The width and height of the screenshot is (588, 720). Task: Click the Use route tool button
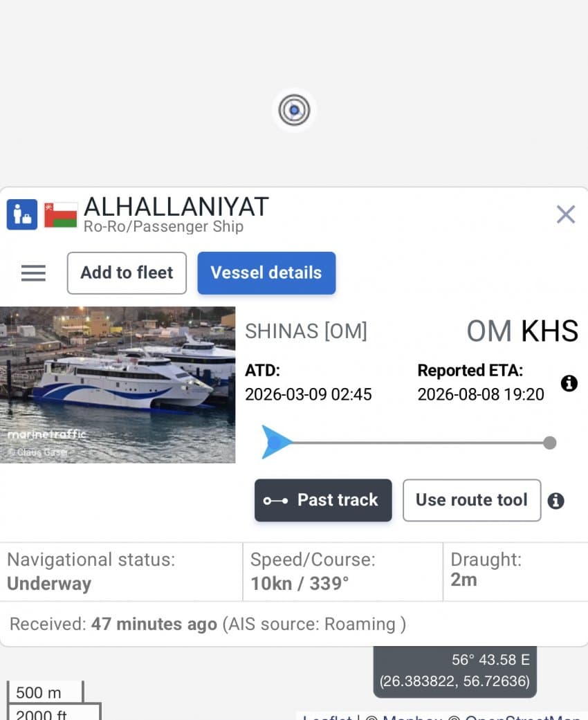pyautogui.click(x=472, y=501)
